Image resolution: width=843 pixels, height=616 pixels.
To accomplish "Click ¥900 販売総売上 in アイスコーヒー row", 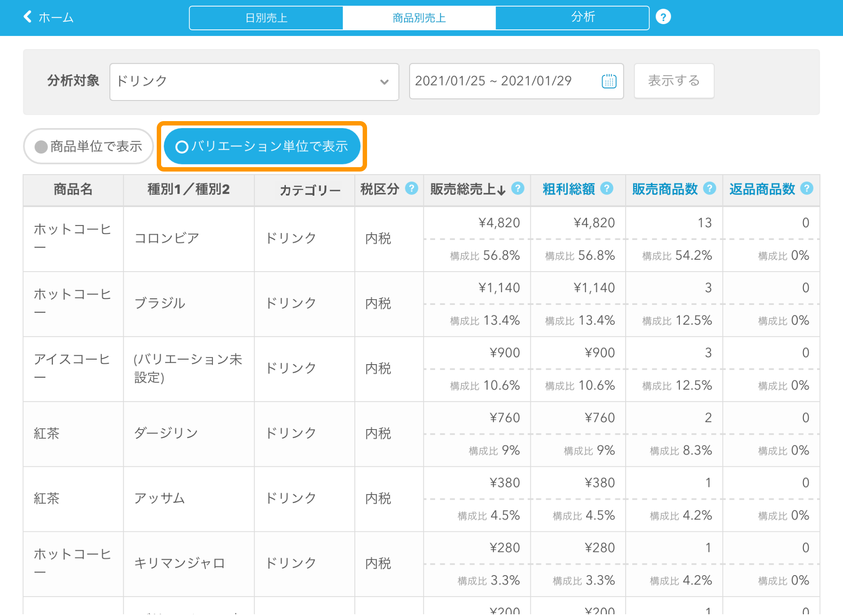I will pos(505,353).
